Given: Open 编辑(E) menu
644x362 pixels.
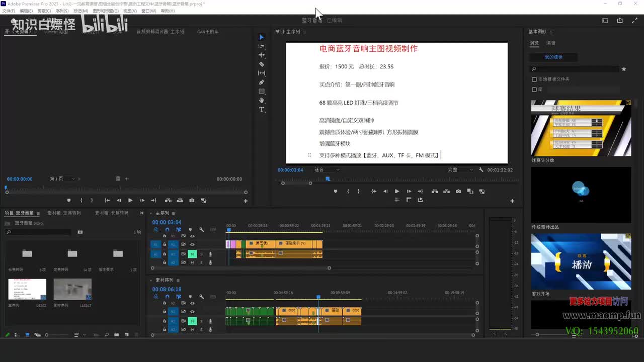Looking at the screenshot, I should point(26,11).
